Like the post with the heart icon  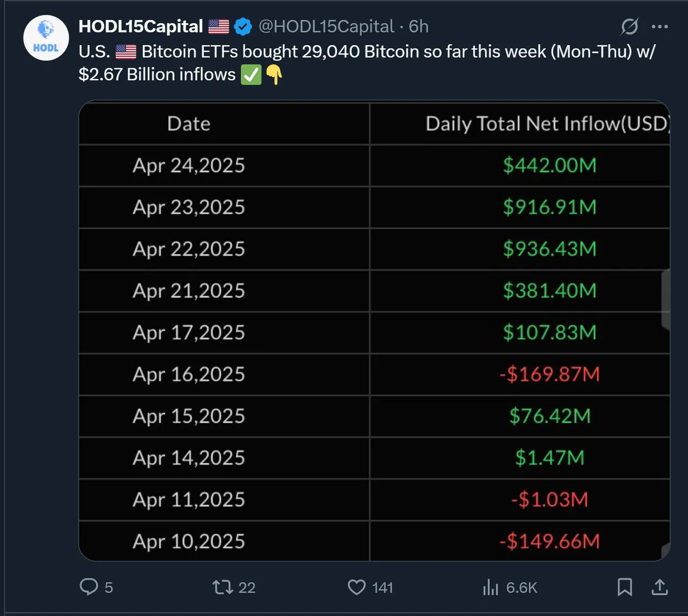pyautogui.click(x=356, y=587)
